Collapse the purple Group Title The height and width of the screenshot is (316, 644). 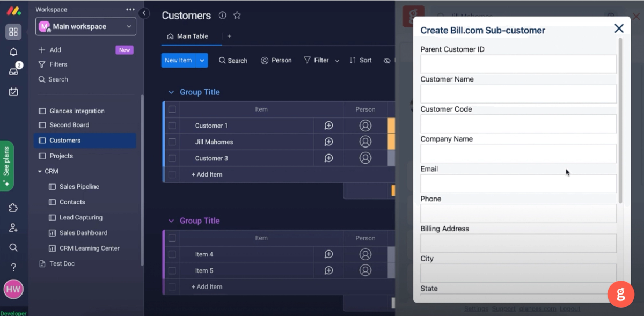click(x=171, y=221)
